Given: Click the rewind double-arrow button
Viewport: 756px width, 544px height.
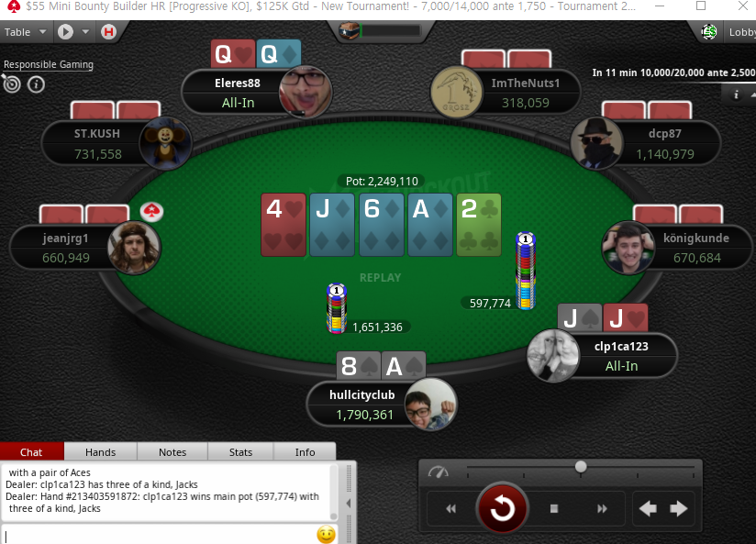Looking at the screenshot, I should point(450,508).
